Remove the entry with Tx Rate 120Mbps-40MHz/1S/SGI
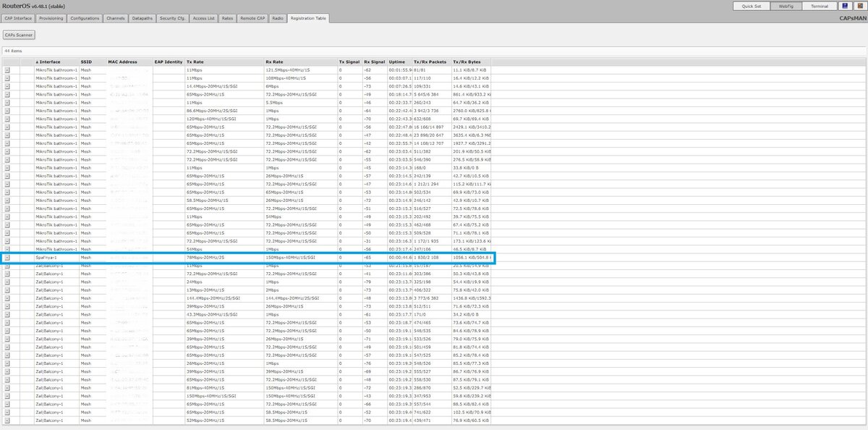Screen dimensions: 868x430 click(7, 118)
